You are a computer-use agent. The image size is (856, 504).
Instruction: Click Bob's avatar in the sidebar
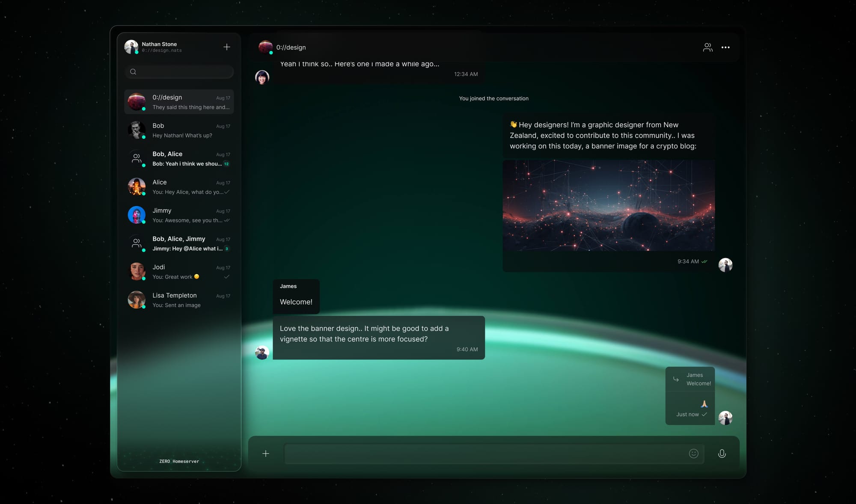coord(137,130)
